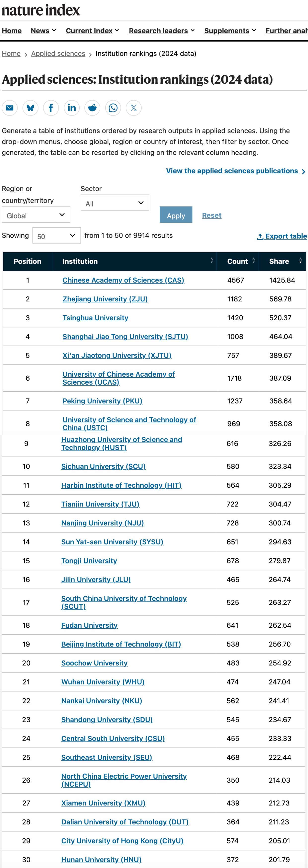Click the Apply filter button
Viewport: 308px width, 868px height.
coord(176,215)
